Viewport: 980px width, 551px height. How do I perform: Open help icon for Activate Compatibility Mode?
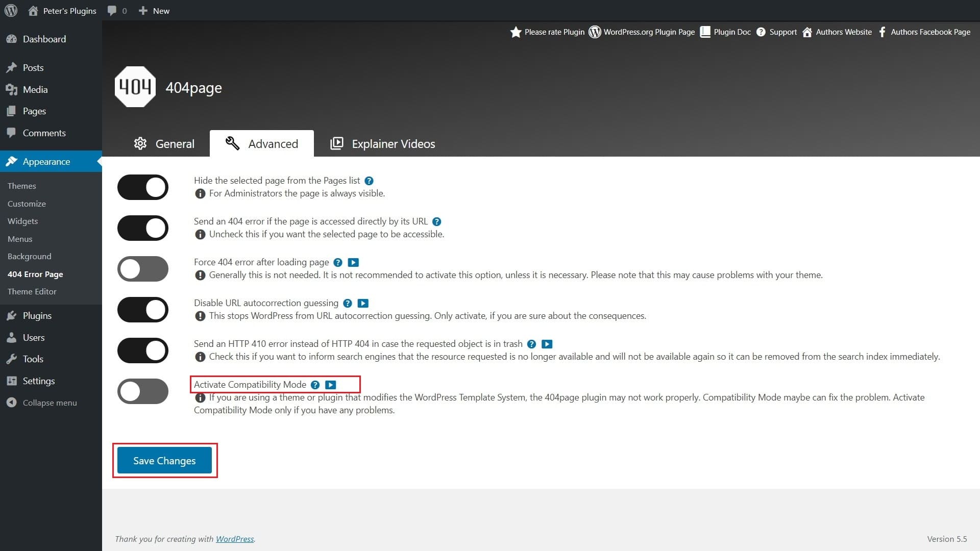315,385
